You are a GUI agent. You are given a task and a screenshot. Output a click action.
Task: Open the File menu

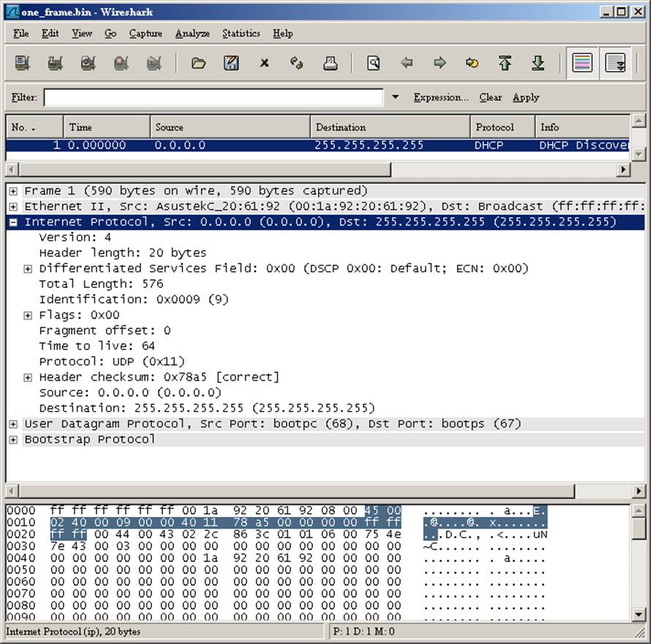coord(20,33)
